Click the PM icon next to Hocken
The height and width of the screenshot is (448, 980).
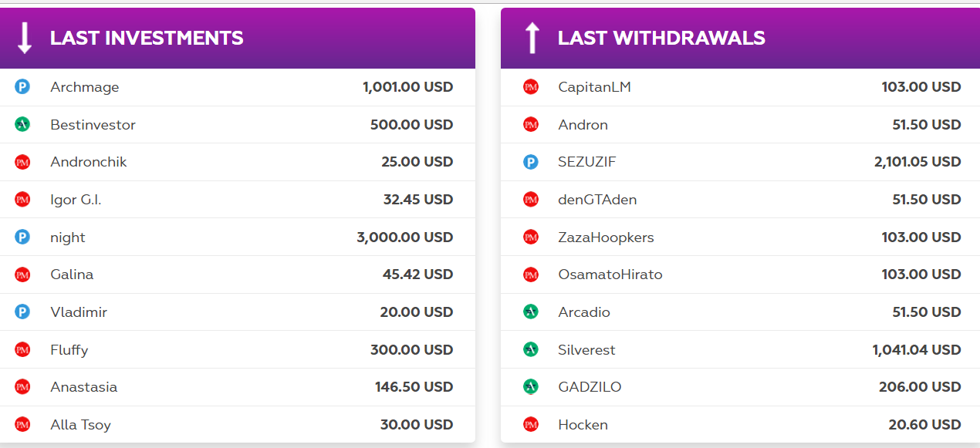pyautogui.click(x=531, y=425)
